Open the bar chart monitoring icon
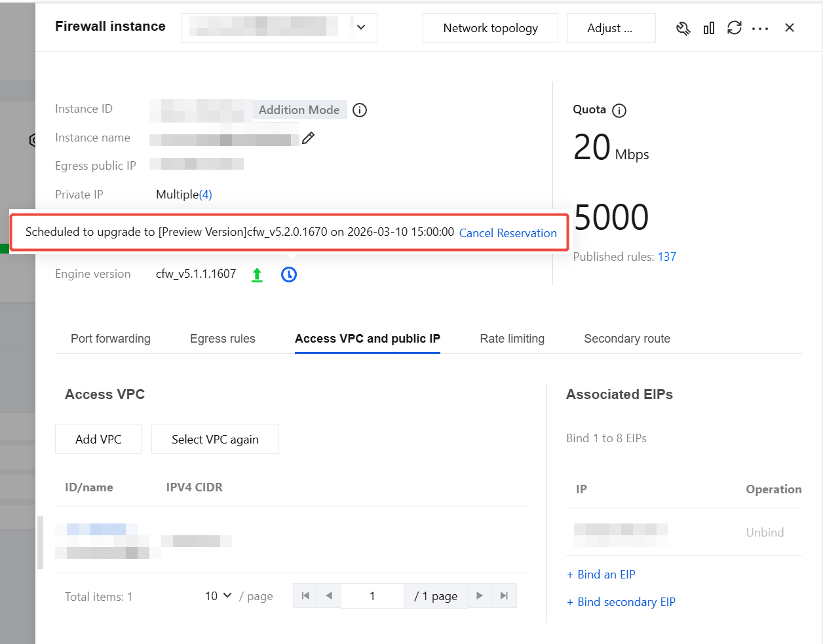 click(x=709, y=28)
